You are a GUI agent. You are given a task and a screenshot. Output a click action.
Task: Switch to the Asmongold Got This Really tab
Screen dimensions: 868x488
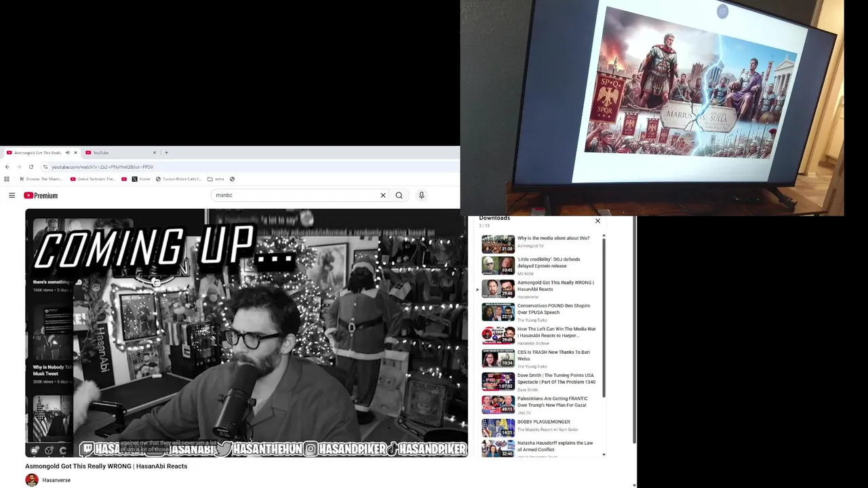coord(42,152)
